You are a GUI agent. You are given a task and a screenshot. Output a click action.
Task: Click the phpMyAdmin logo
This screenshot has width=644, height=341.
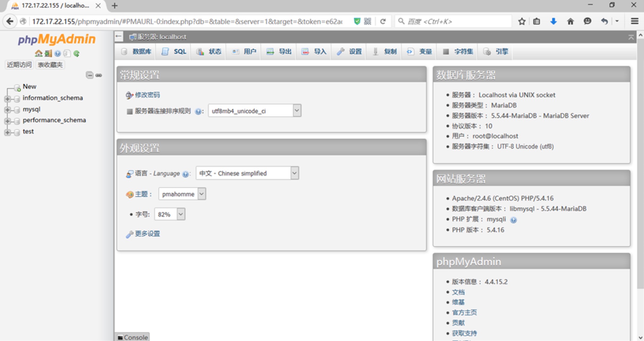pyautogui.click(x=57, y=39)
